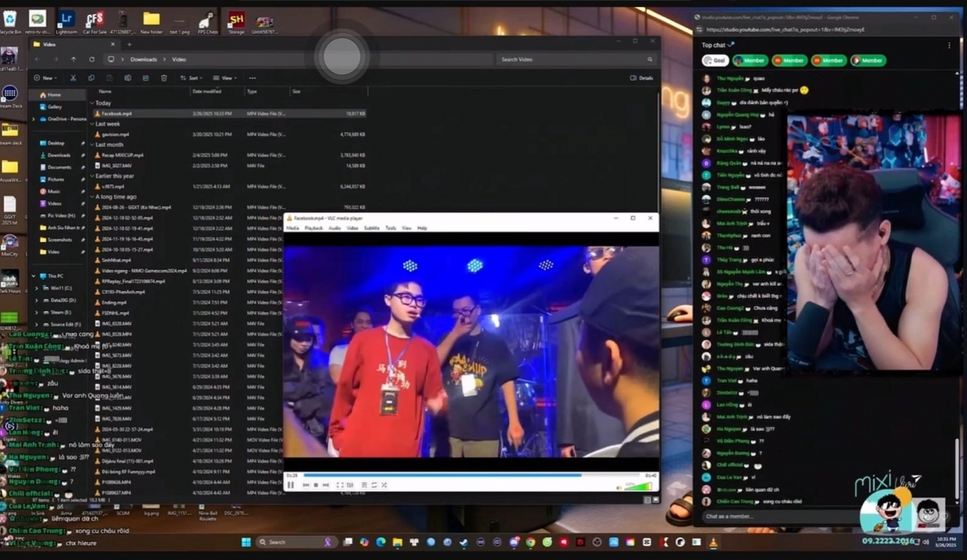967x560 pixels.
Task: Click the Chrome icon on the taskbar
Action: [530, 542]
